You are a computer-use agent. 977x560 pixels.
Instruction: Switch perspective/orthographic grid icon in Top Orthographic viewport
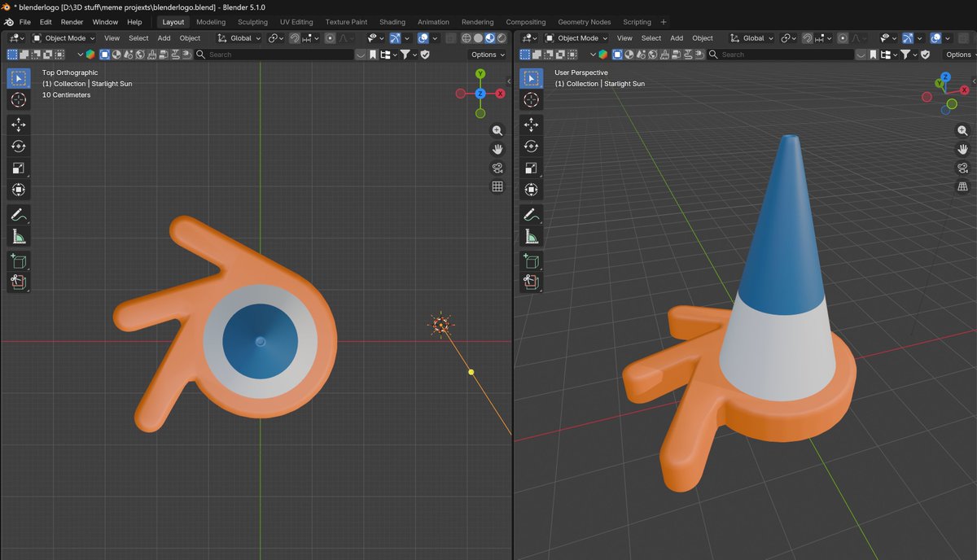tap(497, 186)
